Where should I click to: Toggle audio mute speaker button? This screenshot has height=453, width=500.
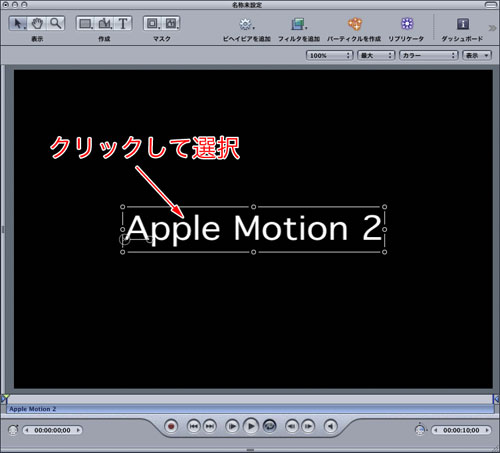pyautogui.click(x=331, y=426)
